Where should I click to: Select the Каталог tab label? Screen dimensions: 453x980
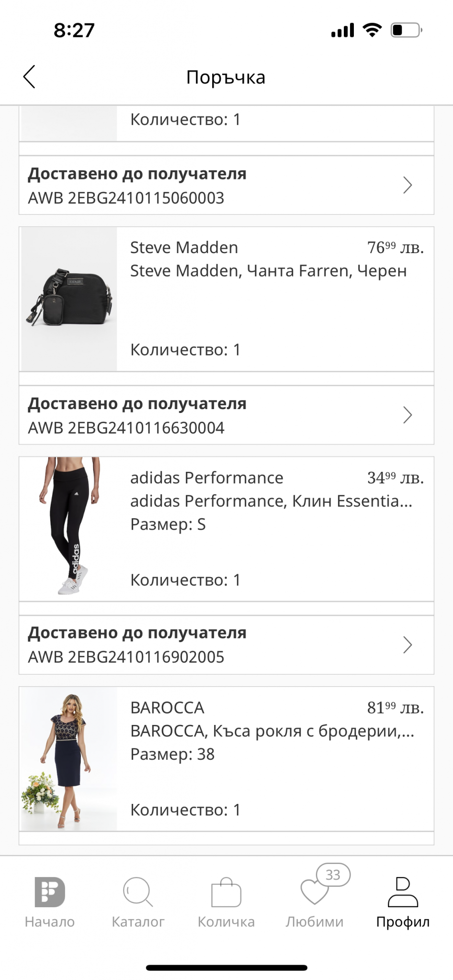pos(138,922)
